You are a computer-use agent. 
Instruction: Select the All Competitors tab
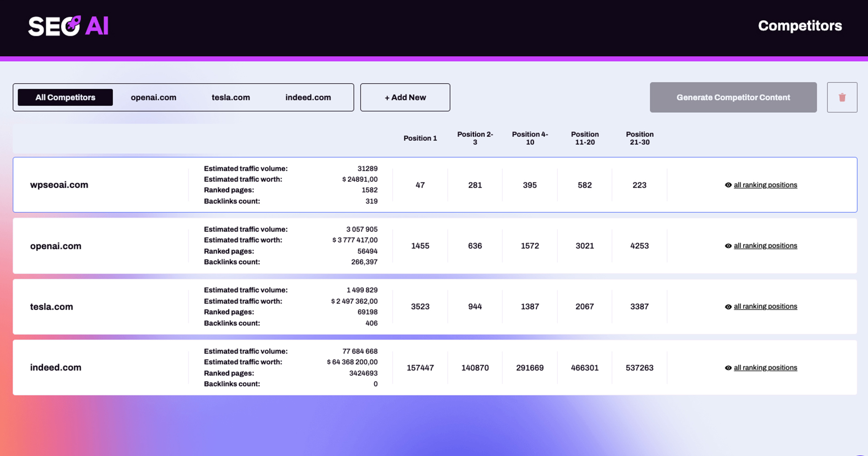(x=65, y=97)
